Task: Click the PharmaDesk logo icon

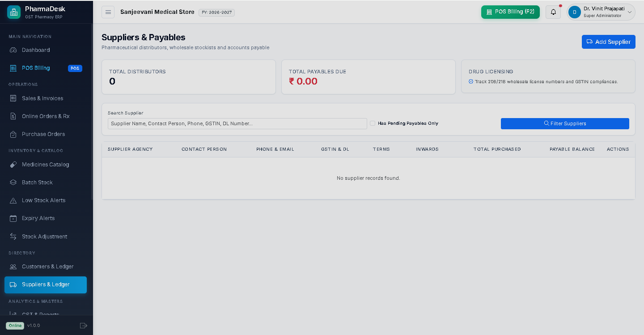Action: click(14, 12)
